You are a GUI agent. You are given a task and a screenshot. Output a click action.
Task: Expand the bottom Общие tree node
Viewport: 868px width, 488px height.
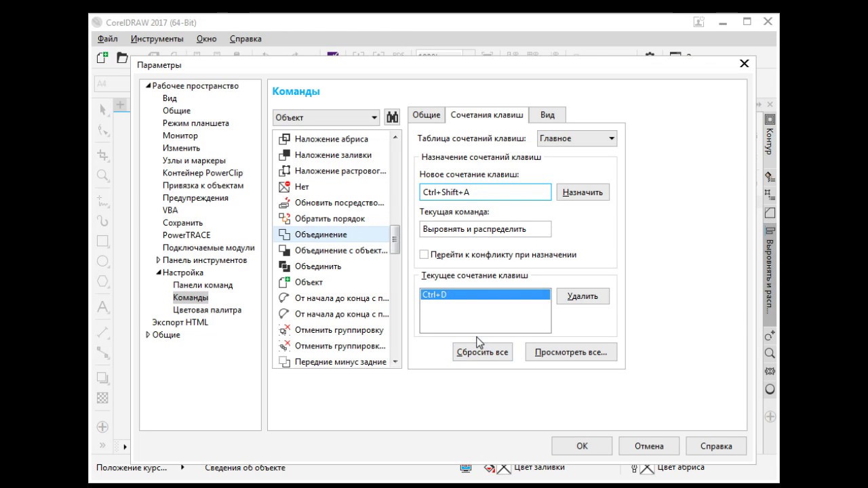point(148,335)
